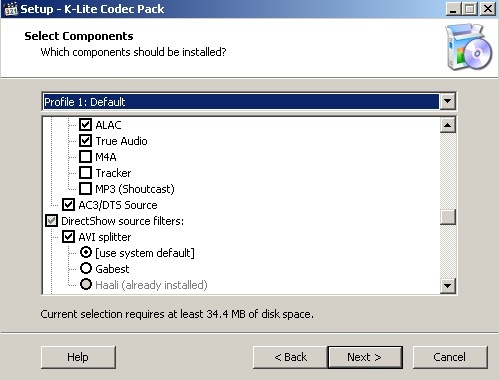Enable the M4A checkbox
The image size is (499, 380).
(85, 157)
